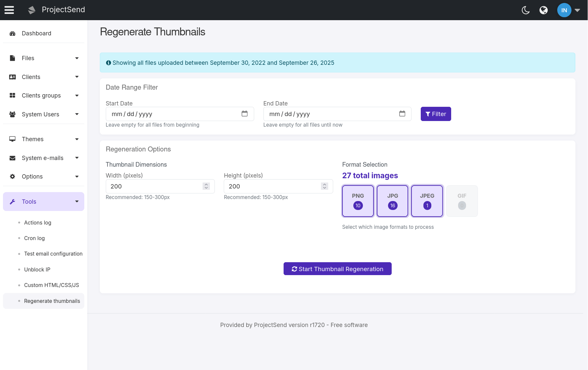
Task: Open the Start Date calendar picker
Action: pyautogui.click(x=245, y=113)
